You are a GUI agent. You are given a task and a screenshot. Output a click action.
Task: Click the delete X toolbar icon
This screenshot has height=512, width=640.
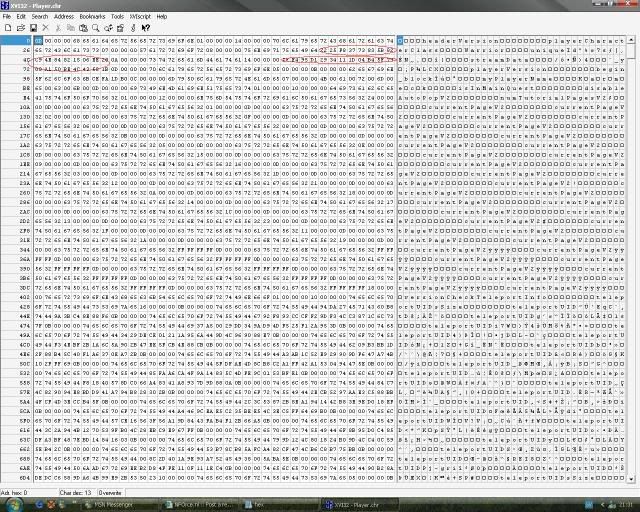(45, 28)
